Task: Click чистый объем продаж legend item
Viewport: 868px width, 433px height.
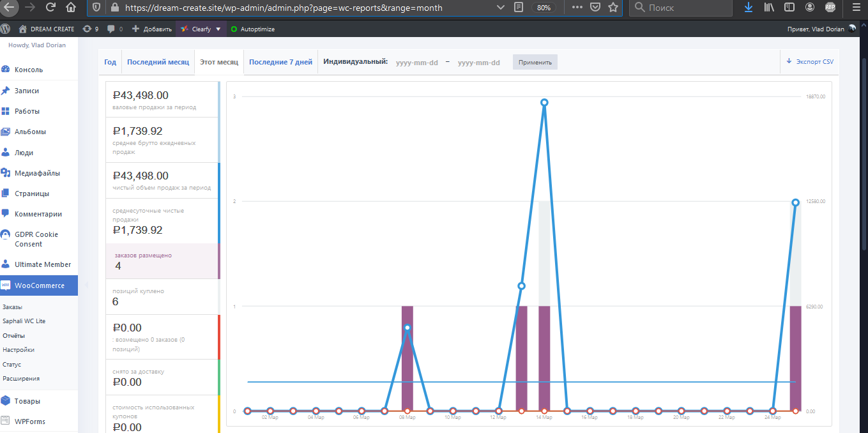Action: [x=163, y=180]
